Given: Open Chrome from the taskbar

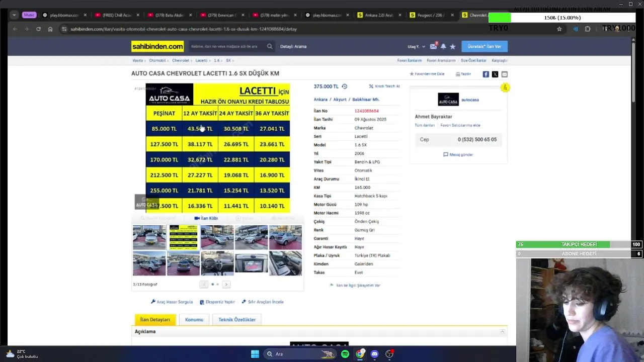Looking at the screenshot, I should [x=360, y=354].
